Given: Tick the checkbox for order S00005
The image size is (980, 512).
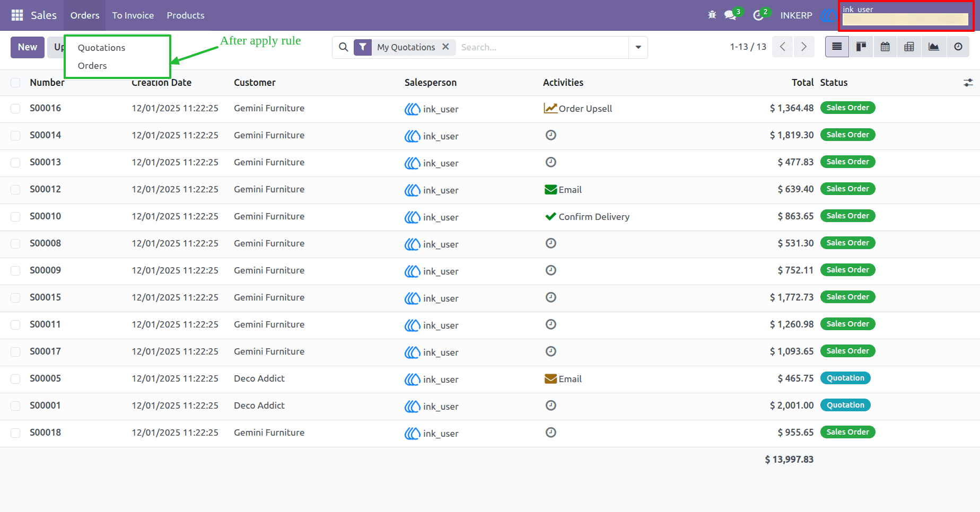Looking at the screenshot, I should point(15,379).
